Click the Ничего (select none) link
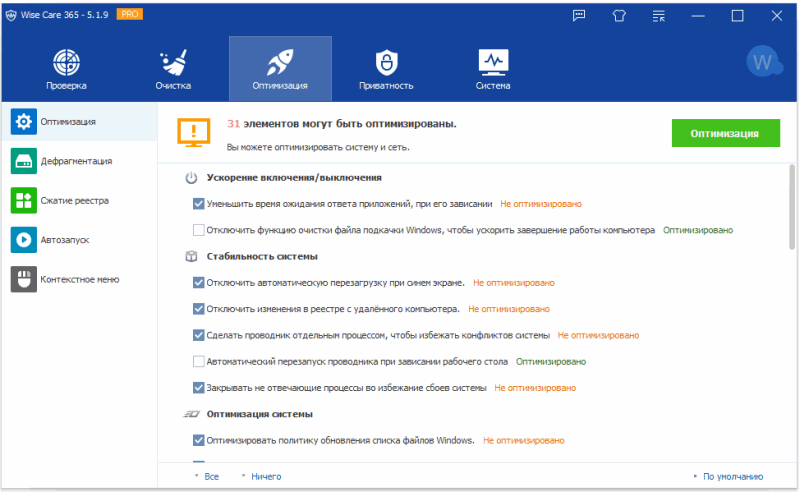The image size is (800, 492). (x=265, y=477)
